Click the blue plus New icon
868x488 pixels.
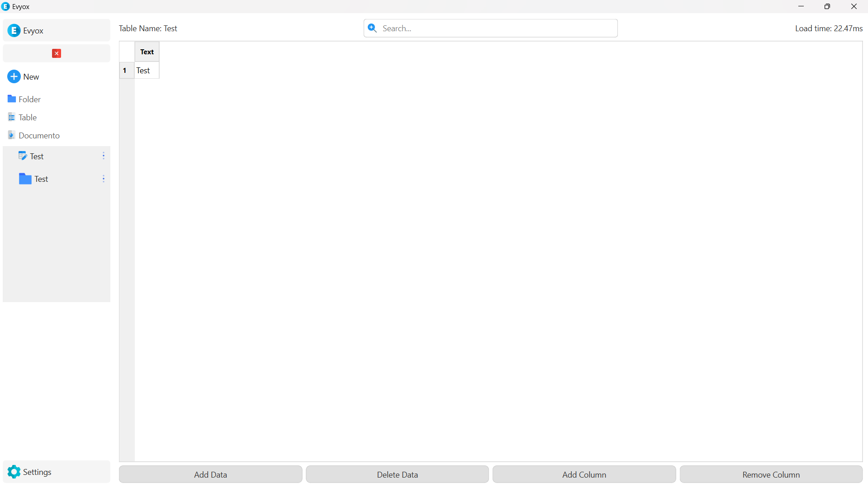(x=14, y=76)
